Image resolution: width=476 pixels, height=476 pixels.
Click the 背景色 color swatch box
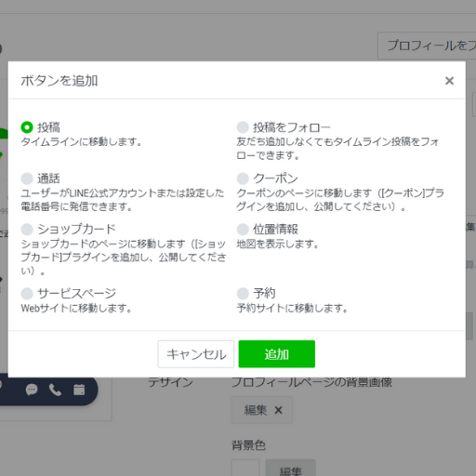click(x=245, y=468)
